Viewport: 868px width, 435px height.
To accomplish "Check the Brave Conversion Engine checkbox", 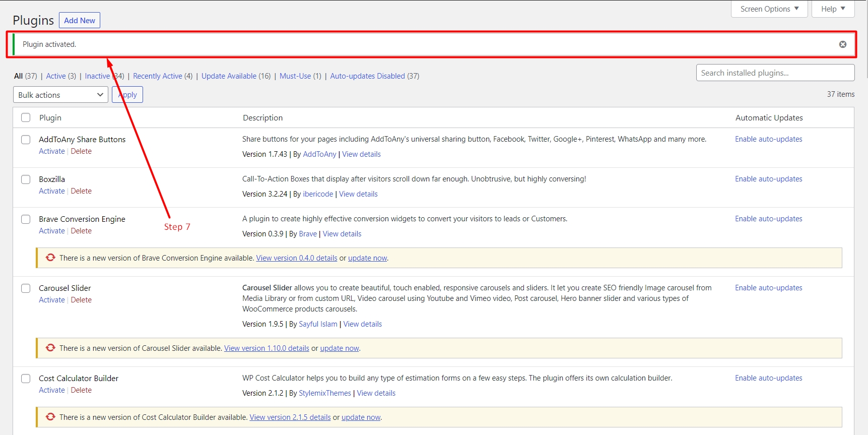I will pyautogui.click(x=26, y=219).
